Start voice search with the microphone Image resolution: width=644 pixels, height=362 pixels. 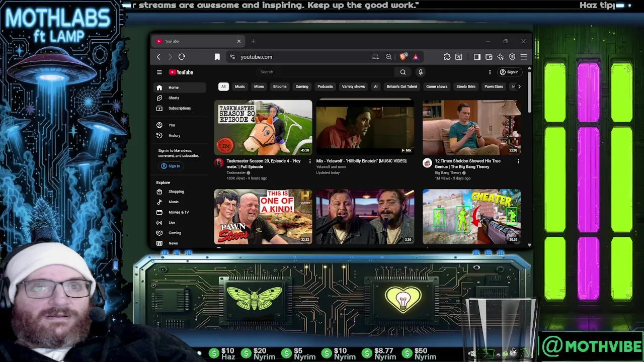pos(421,72)
